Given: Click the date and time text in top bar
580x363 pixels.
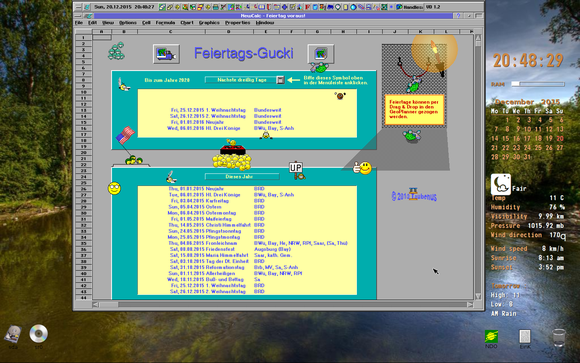Looking at the screenshot, I should 124,7.
